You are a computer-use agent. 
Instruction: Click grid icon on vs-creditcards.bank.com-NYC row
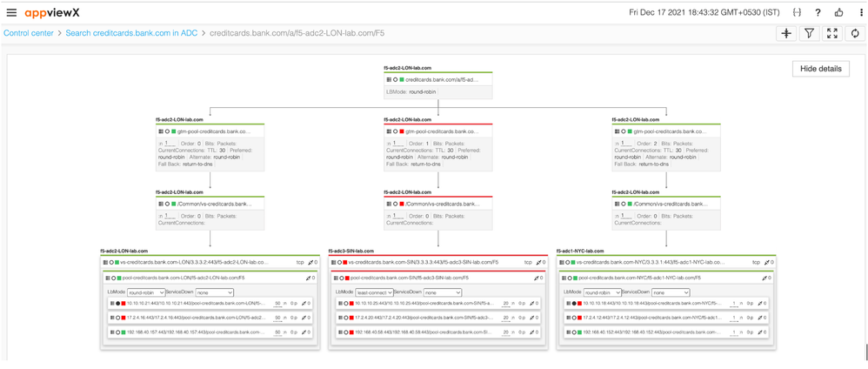tap(561, 262)
